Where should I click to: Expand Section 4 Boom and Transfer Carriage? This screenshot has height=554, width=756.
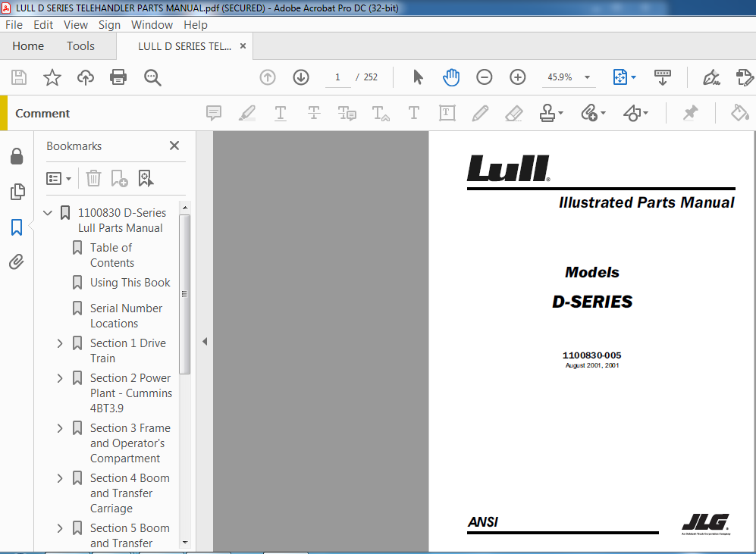[x=60, y=478]
